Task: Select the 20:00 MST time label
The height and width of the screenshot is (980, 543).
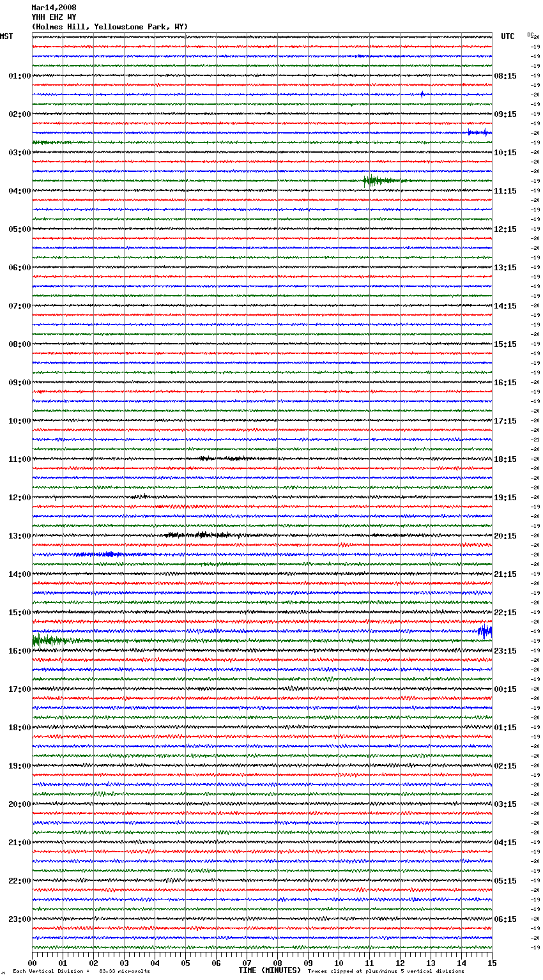Action: 20,804
